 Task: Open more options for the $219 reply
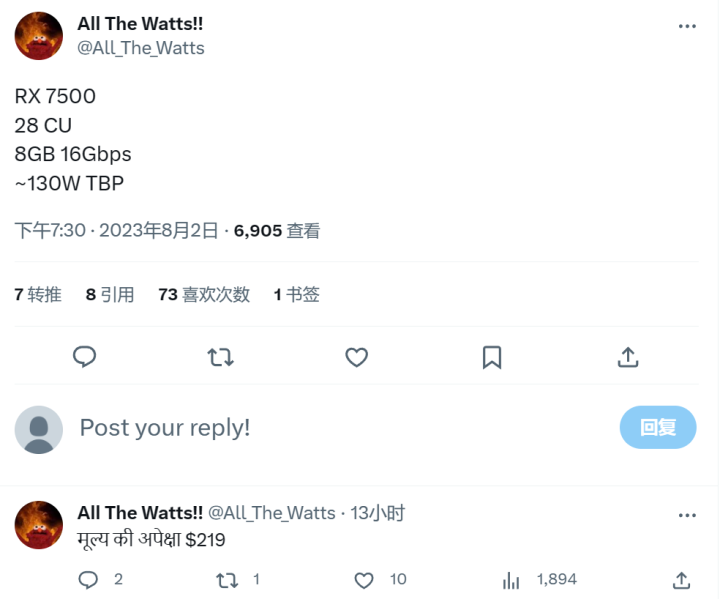tap(687, 515)
